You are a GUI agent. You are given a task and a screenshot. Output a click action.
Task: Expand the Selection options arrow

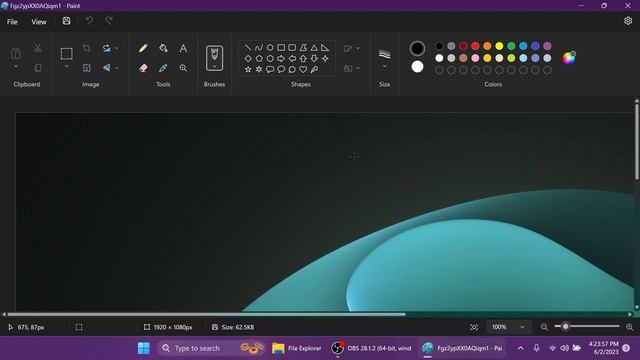click(67, 67)
